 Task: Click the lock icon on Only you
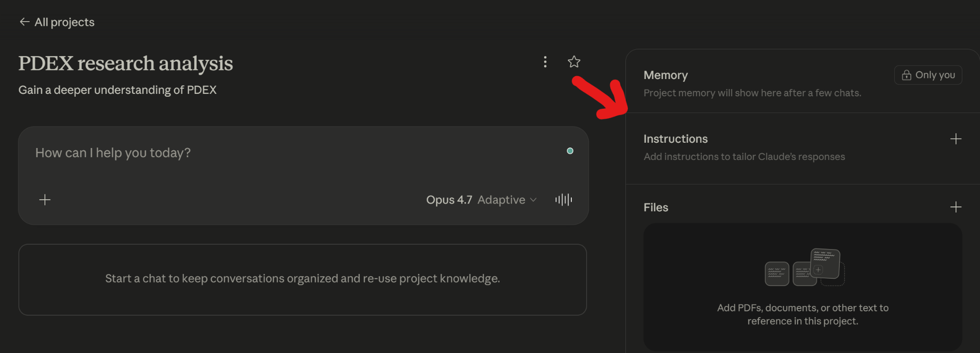pos(906,75)
